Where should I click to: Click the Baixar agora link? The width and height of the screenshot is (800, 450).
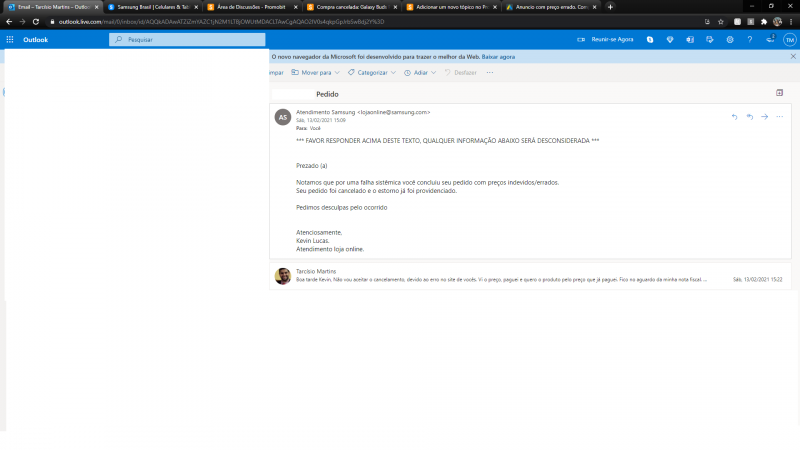pyautogui.click(x=498, y=57)
